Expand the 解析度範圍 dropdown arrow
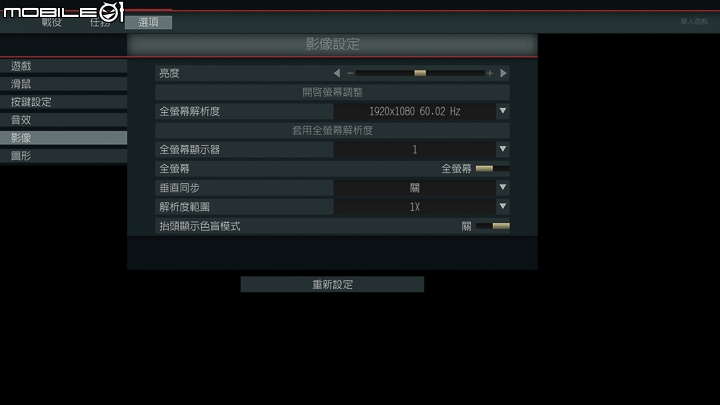The height and width of the screenshot is (405, 720). point(503,206)
